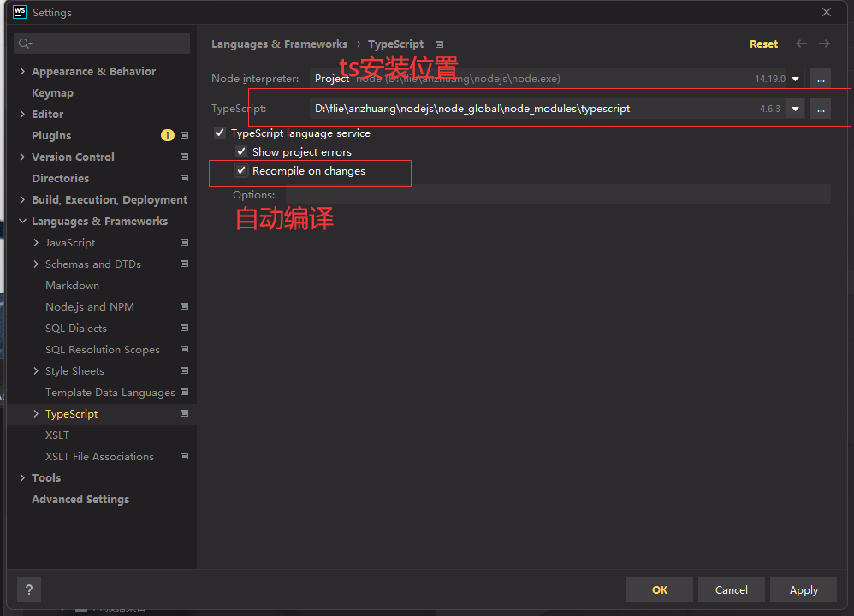
Task: Click the project-level icon beside Plugins
Action: pyautogui.click(x=185, y=135)
